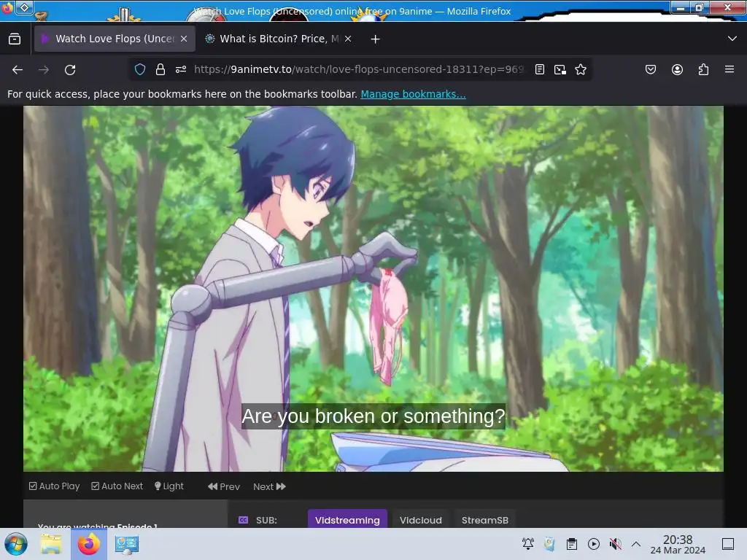The width and height of the screenshot is (747, 560).
Task: Focus the 9animetv.to address bar
Action: (x=358, y=69)
